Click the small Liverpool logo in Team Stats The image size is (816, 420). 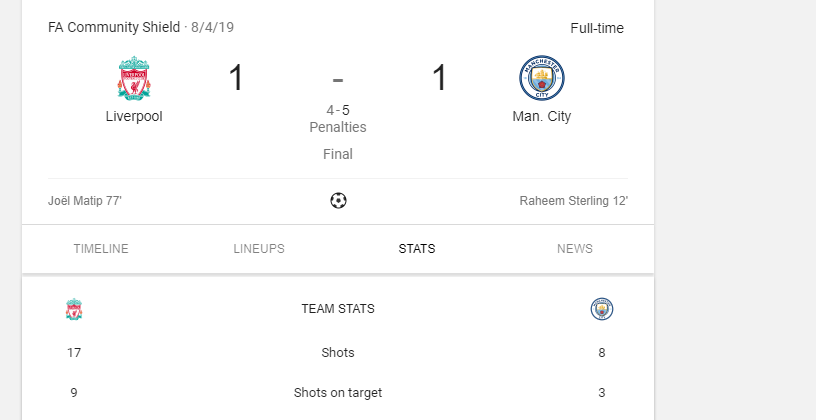click(74, 309)
